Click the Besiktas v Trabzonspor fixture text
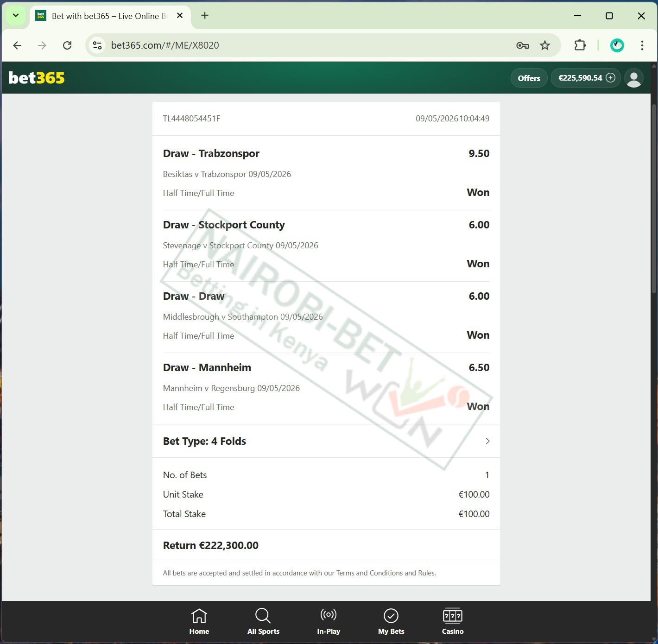Image resolution: width=658 pixels, height=644 pixels. (227, 174)
